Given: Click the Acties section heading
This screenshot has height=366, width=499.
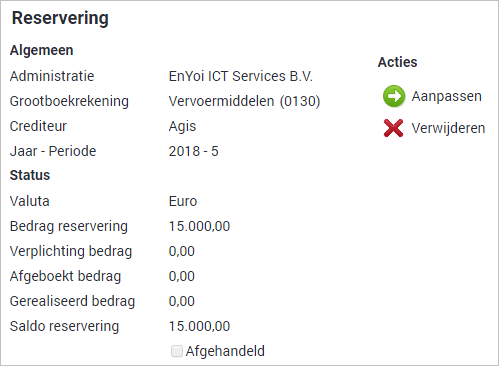Looking at the screenshot, I should [397, 62].
